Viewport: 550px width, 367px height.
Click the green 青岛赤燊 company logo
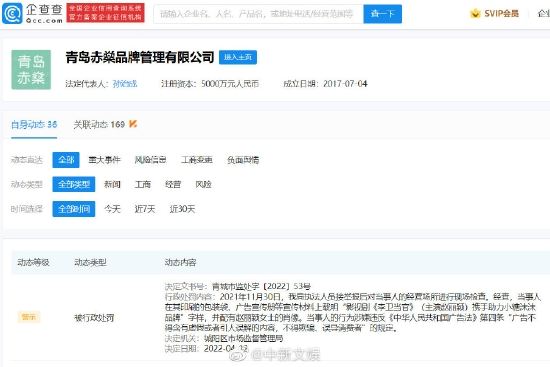31,70
